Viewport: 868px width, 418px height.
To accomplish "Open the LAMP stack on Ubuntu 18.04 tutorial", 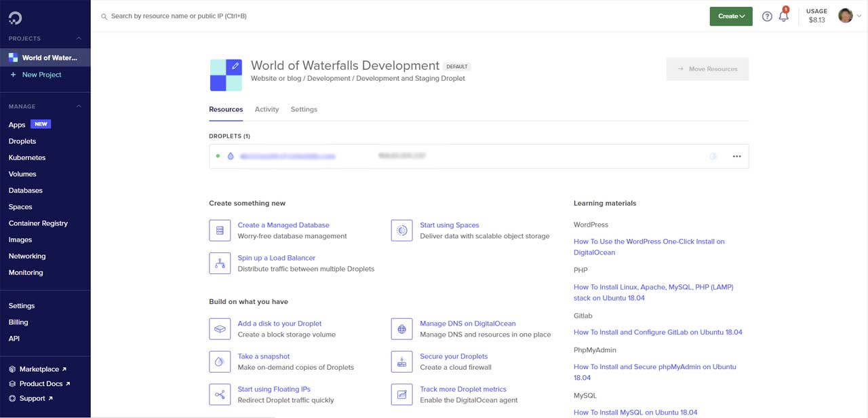I will coord(654,292).
